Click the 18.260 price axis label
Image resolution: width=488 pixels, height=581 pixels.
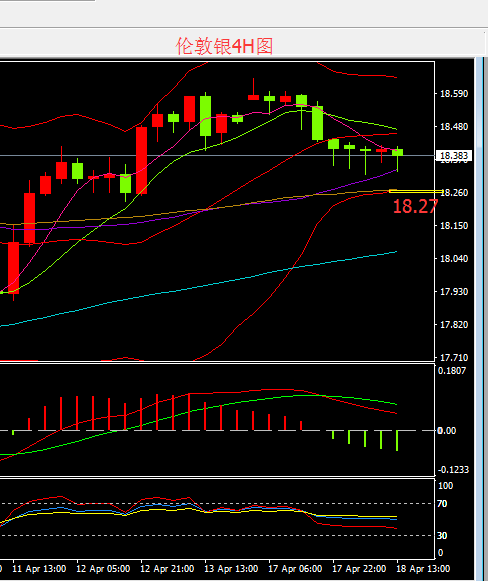click(x=455, y=193)
